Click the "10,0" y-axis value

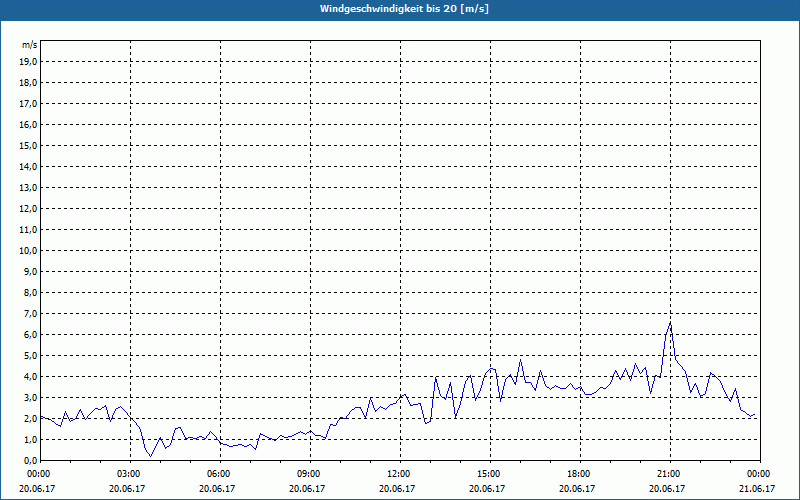pyautogui.click(x=28, y=251)
